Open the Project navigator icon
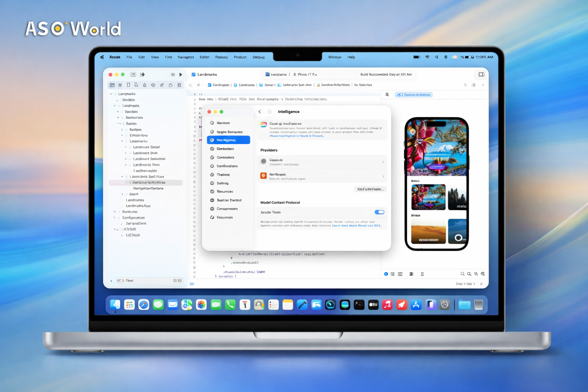The image size is (588, 392). [112, 85]
